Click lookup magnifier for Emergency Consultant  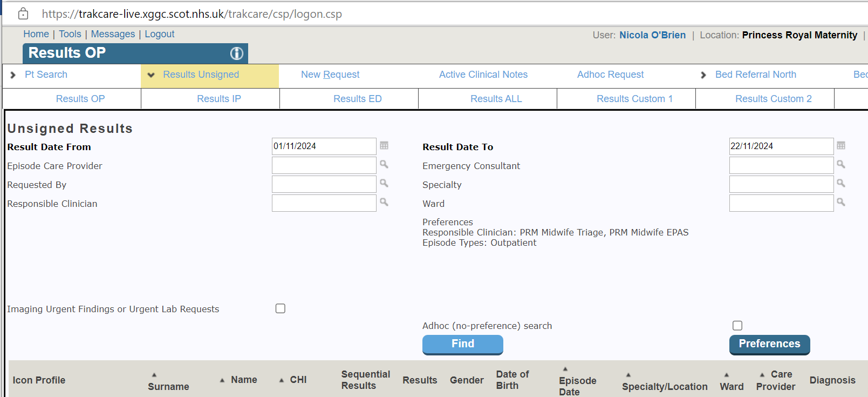pyautogui.click(x=841, y=165)
